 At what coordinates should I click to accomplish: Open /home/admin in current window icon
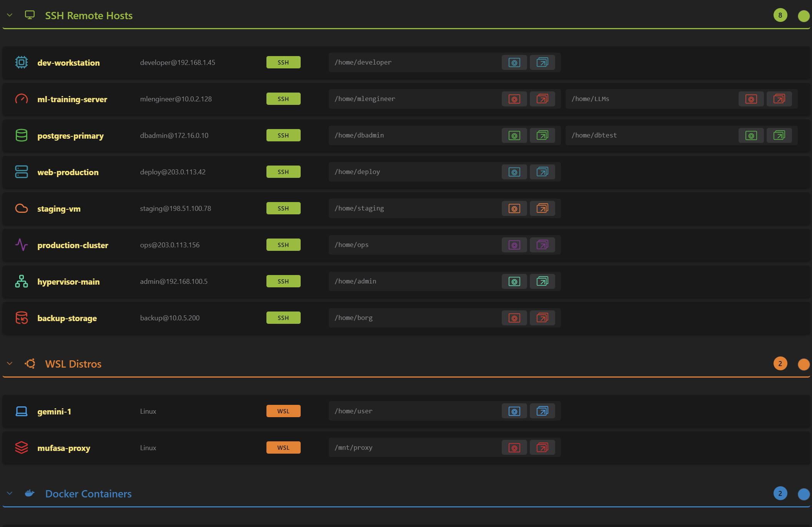tap(514, 282)
